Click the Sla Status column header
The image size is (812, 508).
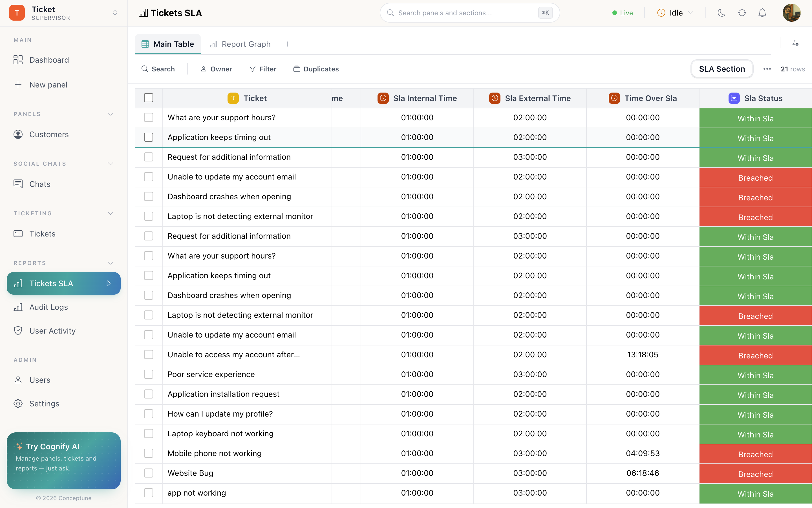tap(755, 98)
